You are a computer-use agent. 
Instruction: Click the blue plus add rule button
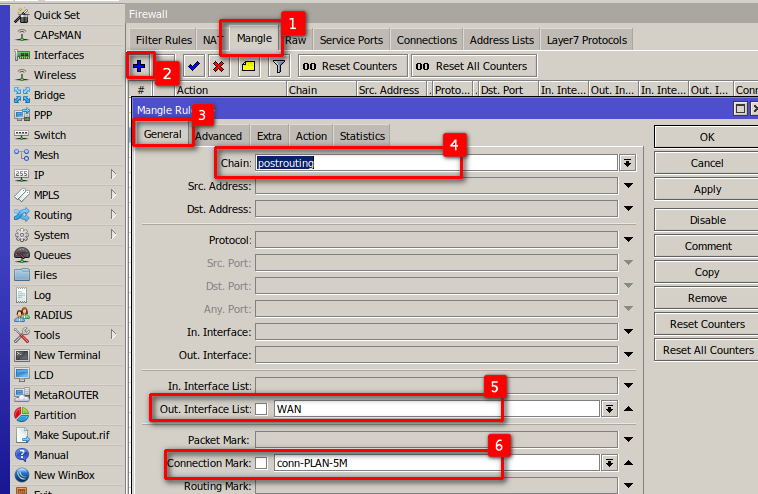pyautogui.click(x=140, y=66)
